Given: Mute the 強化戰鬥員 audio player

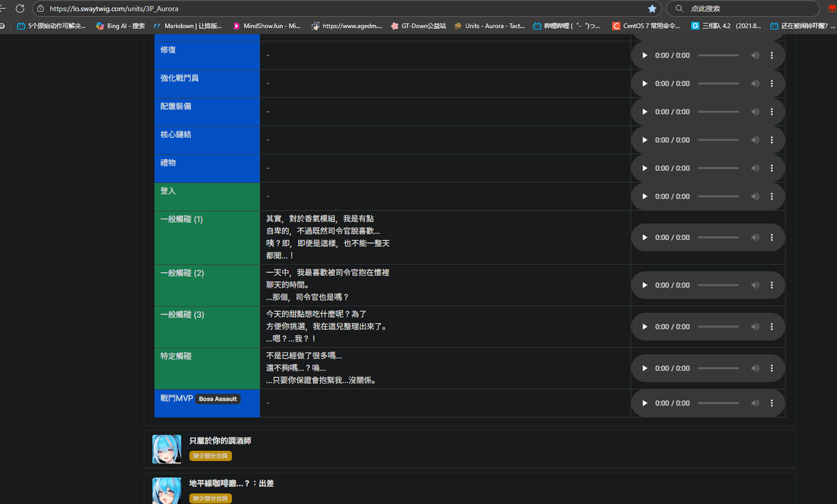Looking at the screenshot, I should 755,84.
